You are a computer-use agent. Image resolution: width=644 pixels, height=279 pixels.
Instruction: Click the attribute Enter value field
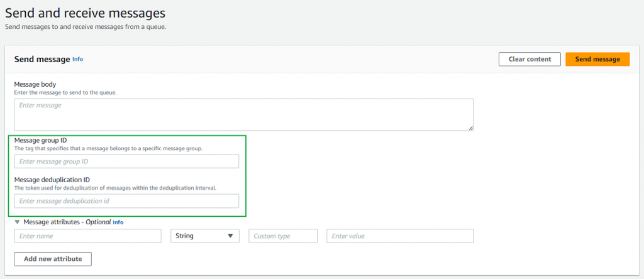click(x=399, y=236)
